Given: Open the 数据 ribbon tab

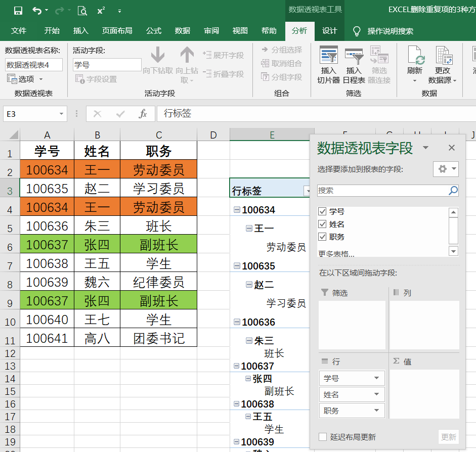Looking at the screenshot, I should (x=183, y=31).
